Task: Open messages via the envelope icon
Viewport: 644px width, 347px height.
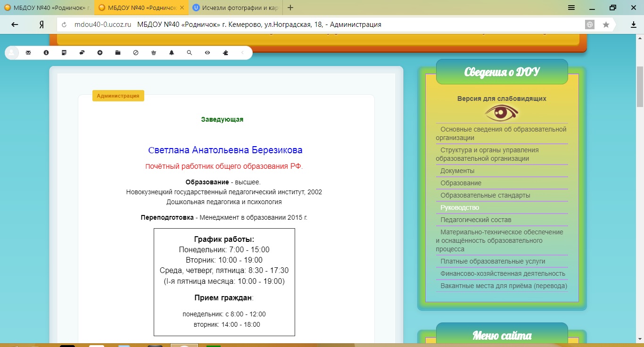Action: coord(28,53)
